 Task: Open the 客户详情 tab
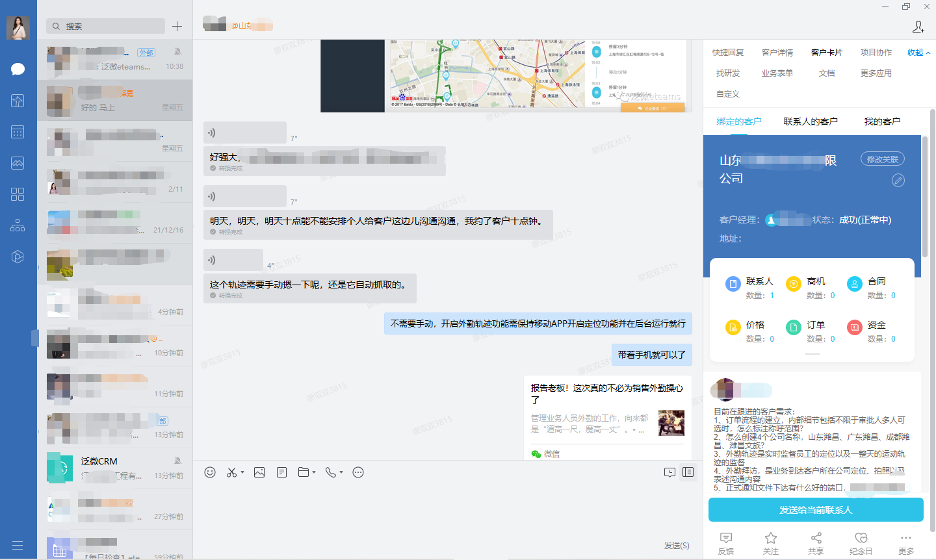777,52
